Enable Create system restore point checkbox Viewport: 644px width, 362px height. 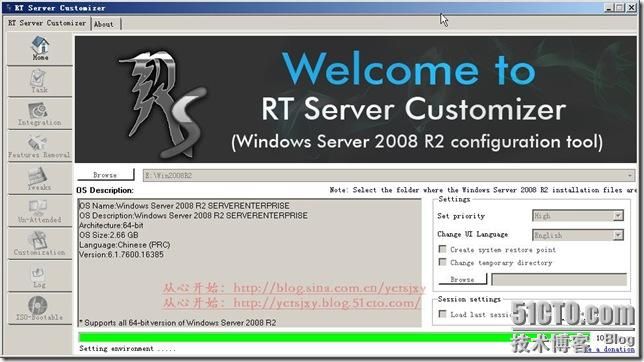(x=442, y=249)
